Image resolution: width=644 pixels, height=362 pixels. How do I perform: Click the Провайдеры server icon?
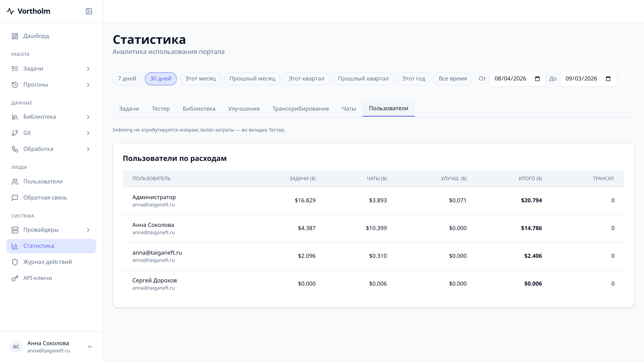pos(15,230)
